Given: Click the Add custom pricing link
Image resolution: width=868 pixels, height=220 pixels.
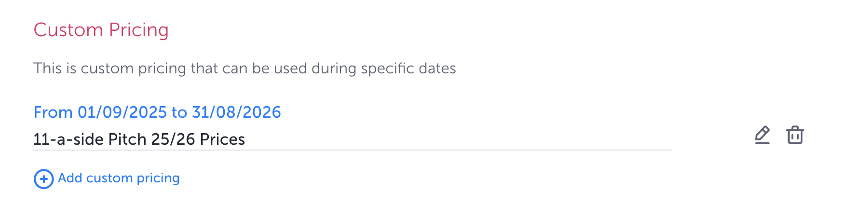Looking at the screenshot, I should 119,178.
